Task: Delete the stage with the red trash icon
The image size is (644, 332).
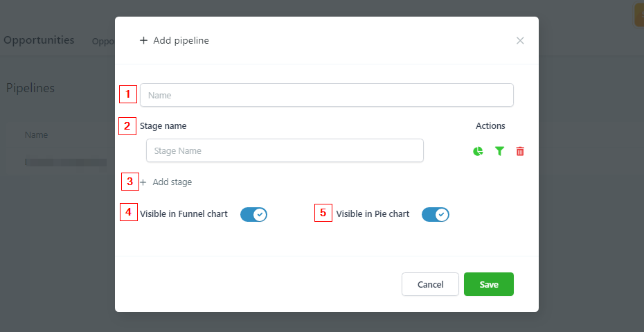Action: point(520,152)
